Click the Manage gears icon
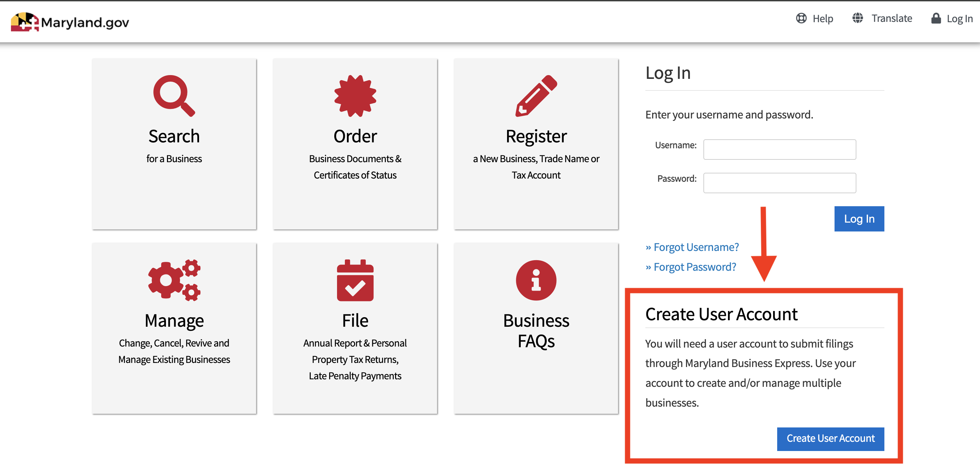The width and height of the screenshot is (980, 465). click(x=174, y=280)
